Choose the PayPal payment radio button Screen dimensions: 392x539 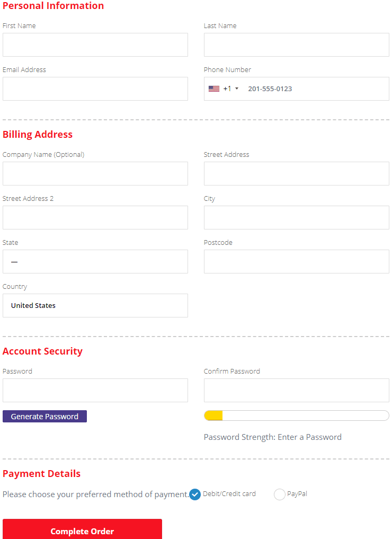point(280,494)
